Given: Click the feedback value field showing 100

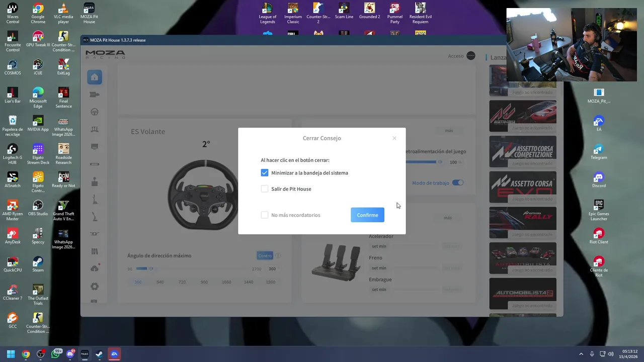Looking at the screenshot, I should click(454, 162).
